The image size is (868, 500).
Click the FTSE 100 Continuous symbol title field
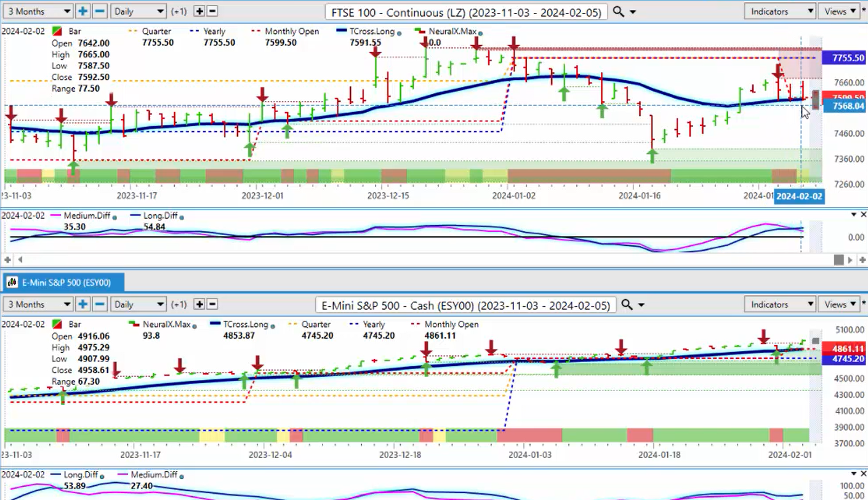[466, 12]
